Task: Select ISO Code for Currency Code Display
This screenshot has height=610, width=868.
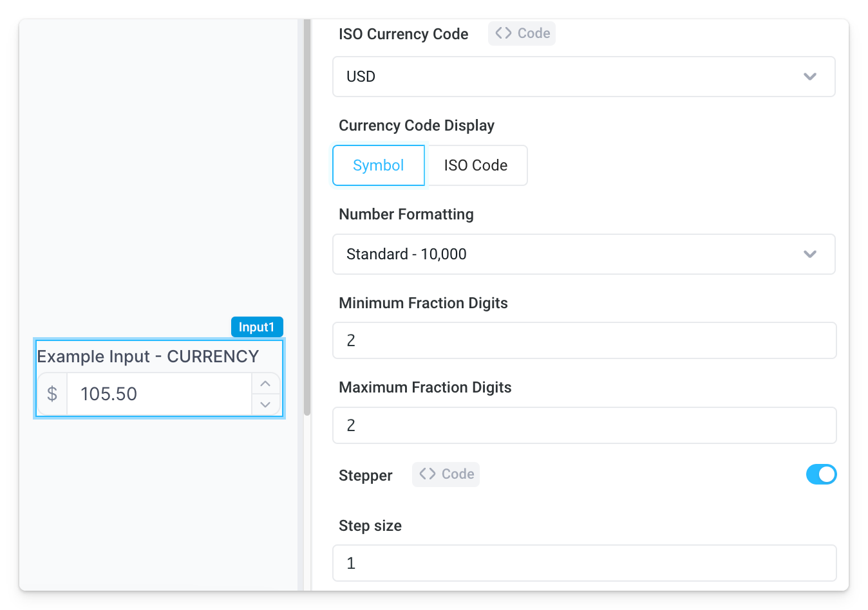Action: (476, 165)
